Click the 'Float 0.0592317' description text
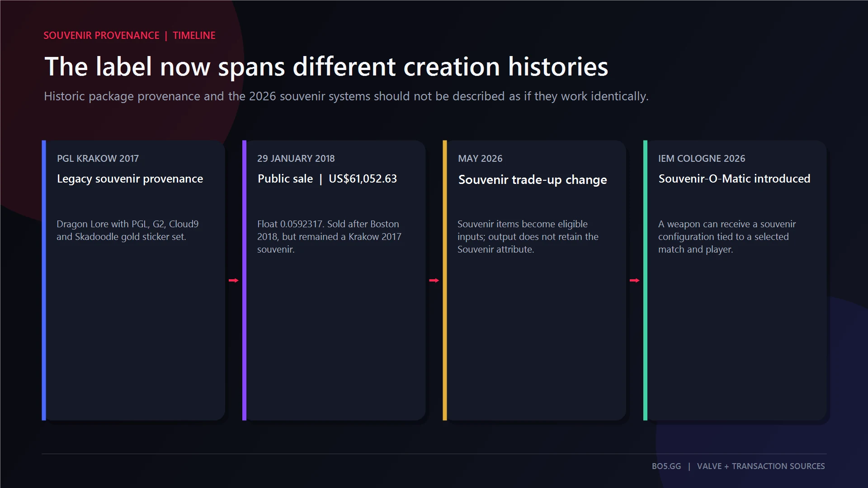The height and width of the screenshot is (488, 868). (329, 237)
